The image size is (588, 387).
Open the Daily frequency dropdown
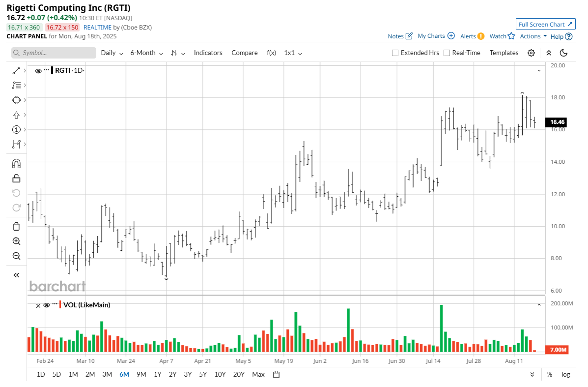[x=112, y=53]
